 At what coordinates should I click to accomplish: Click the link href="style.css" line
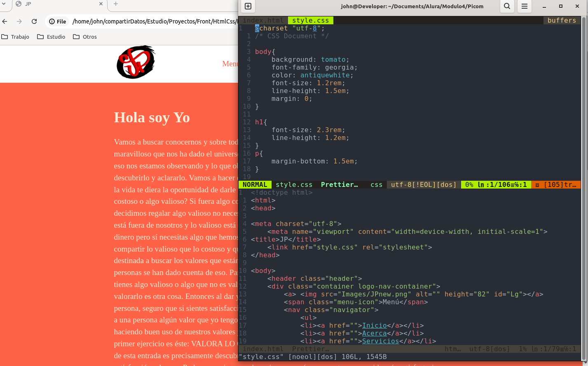[x=349, y=247]
